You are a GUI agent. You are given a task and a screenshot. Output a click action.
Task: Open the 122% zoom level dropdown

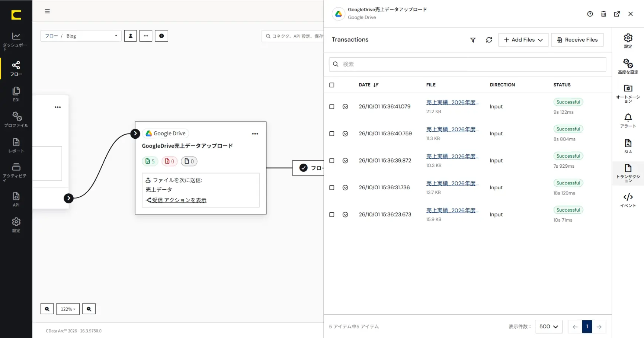click(x=68, y=309)
